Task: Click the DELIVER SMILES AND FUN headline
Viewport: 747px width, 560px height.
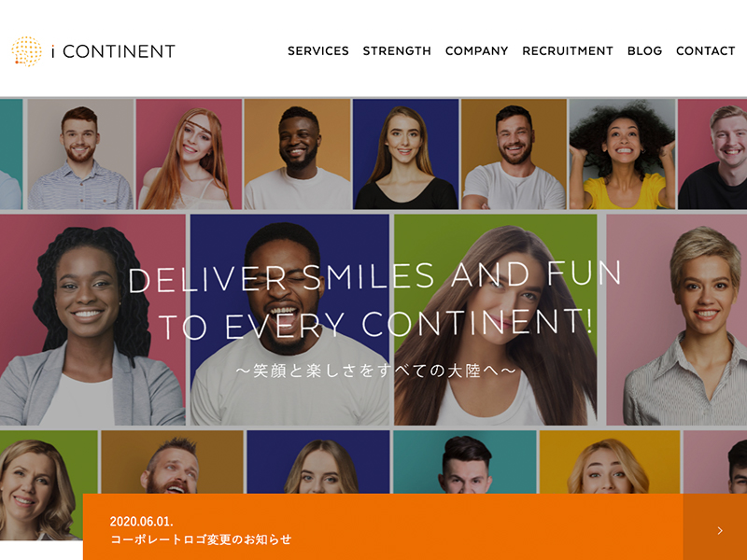Action: coord(375,277)
